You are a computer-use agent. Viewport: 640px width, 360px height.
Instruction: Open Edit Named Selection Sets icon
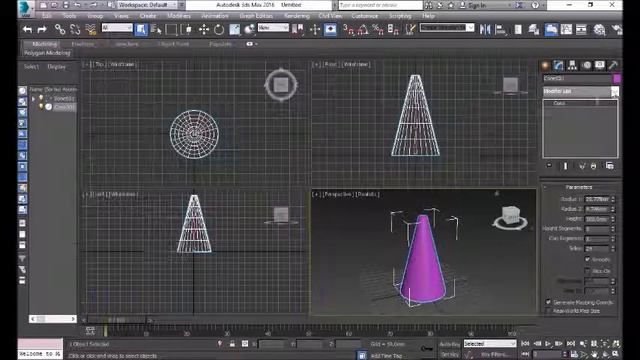[410, 29]
